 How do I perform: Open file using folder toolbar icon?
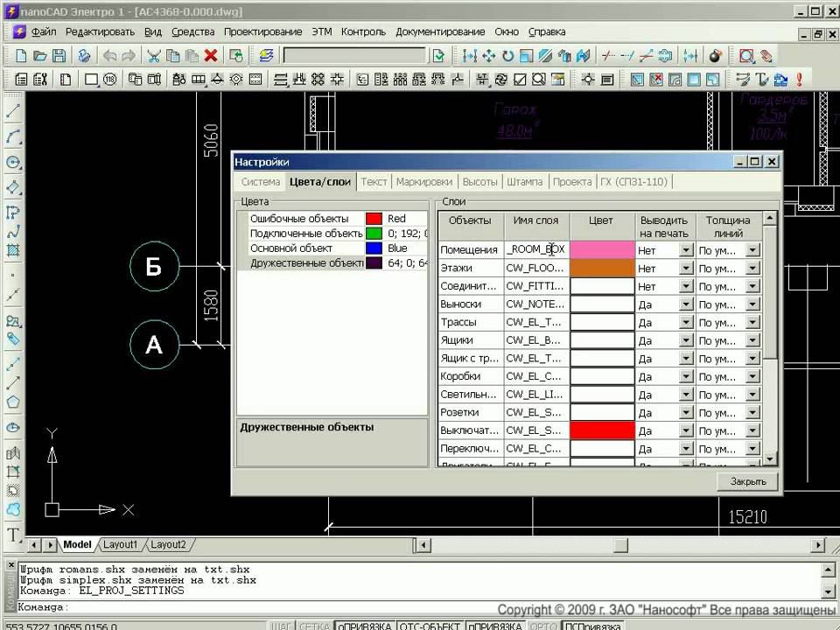click(x=39, y=56)
